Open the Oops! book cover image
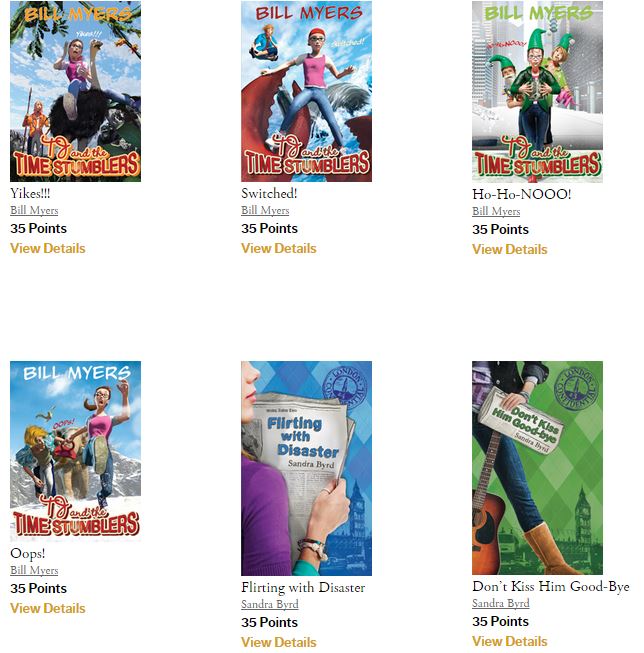 75,451
